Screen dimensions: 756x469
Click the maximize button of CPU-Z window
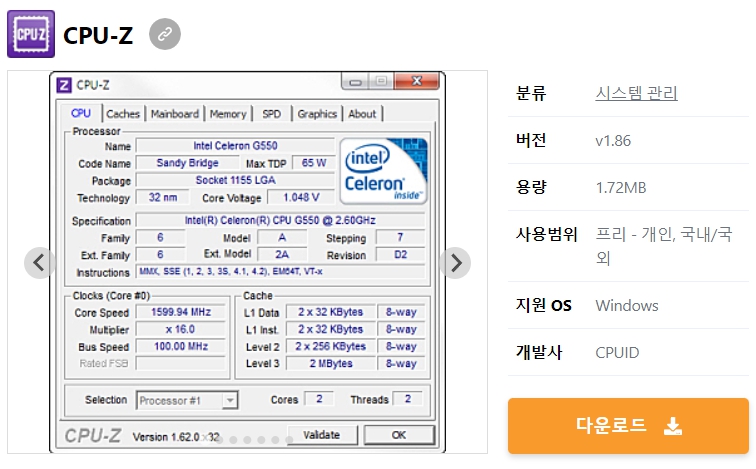pyautogui.click(x=381, y=81)
